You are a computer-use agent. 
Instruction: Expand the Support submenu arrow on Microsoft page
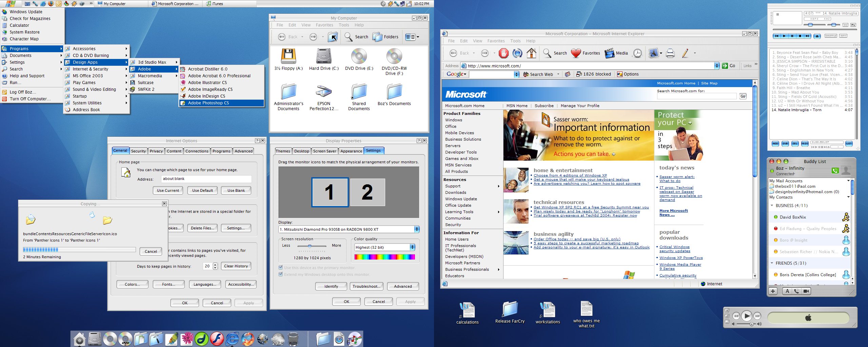tap(499, 186)
